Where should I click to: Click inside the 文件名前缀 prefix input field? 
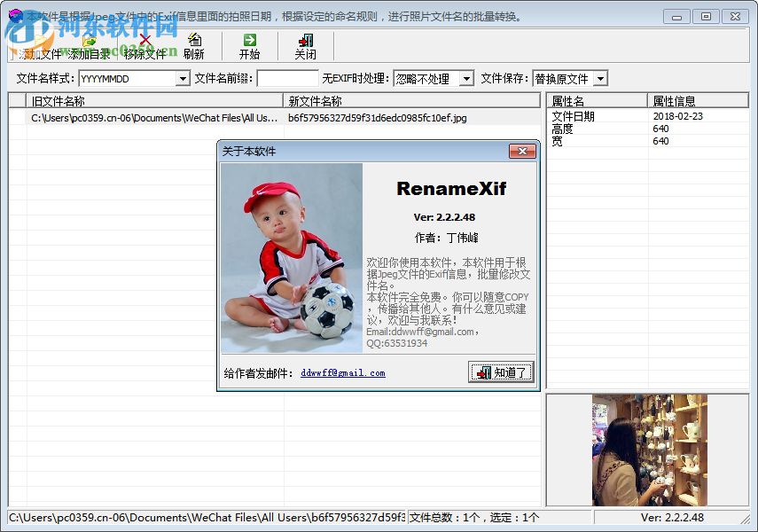coord(284,78)
